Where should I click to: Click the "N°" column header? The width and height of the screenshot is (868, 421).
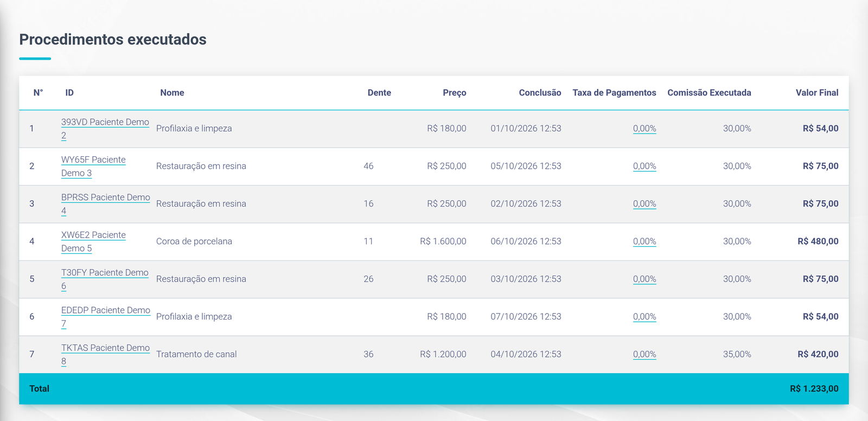(x=38, y=93)
